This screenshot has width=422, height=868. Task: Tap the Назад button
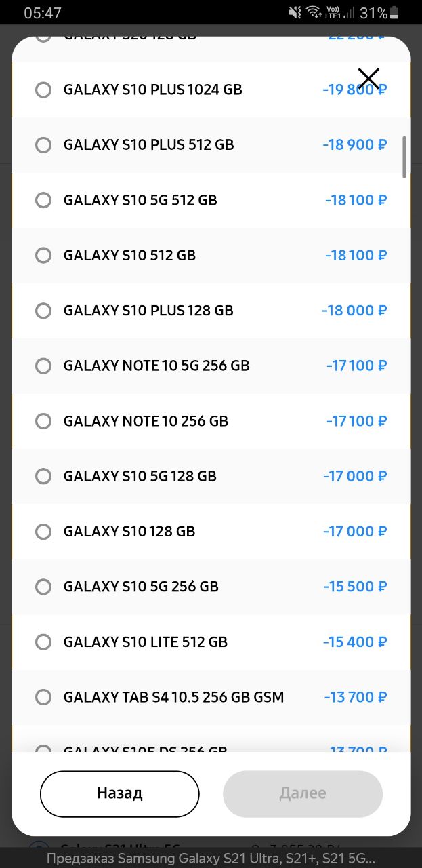point(120,793)
